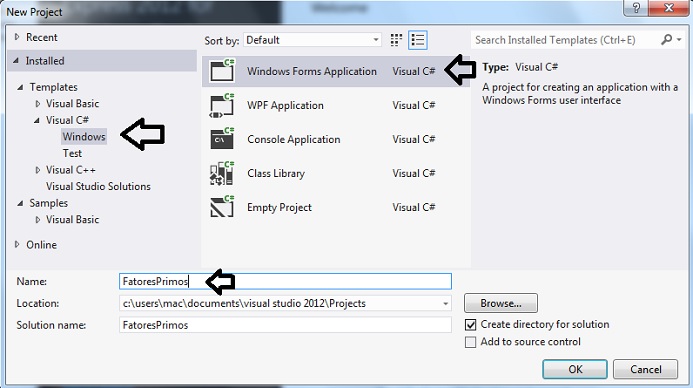Click the Windows Forms Application name
The width and height of the screenshot is (693, 388).
pos(312,72)
